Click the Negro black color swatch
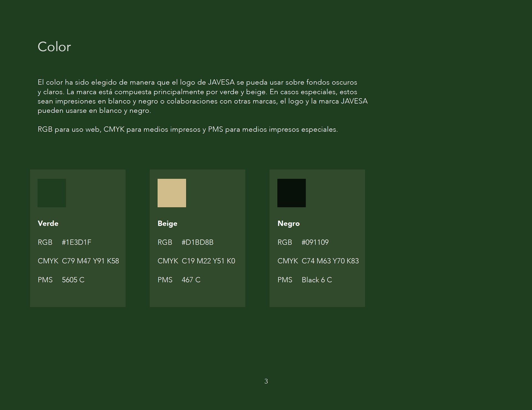The image size is (532, 410). [291, 193]
